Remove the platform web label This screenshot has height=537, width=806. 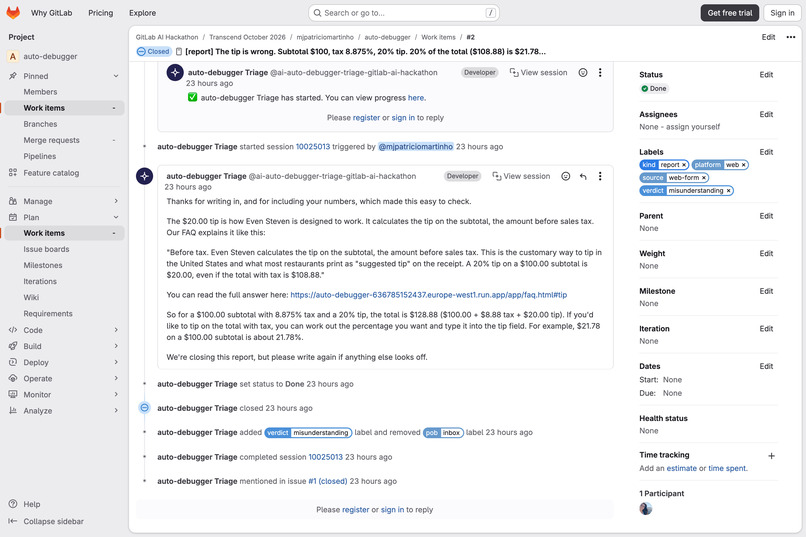(743, 165)
